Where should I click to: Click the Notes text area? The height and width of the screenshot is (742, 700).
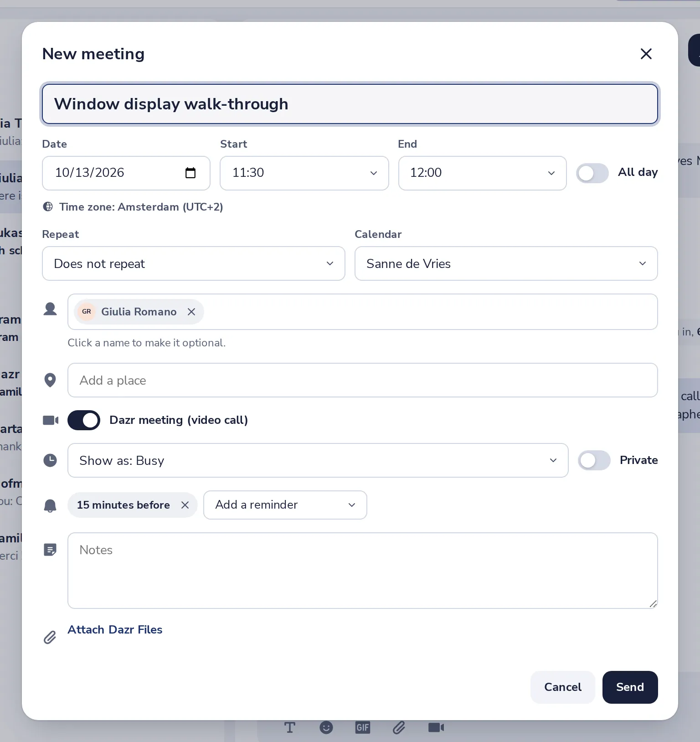pyautogui.click(x=362, y=571)
